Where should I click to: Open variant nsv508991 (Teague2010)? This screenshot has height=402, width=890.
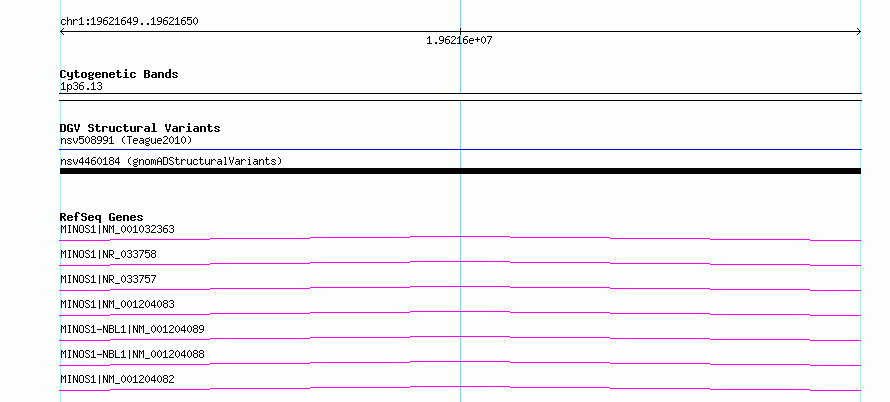tap(126, 140)
